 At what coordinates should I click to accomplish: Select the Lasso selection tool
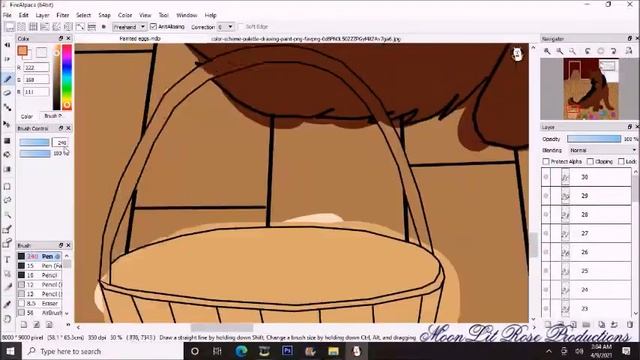[x=7, y=200]
